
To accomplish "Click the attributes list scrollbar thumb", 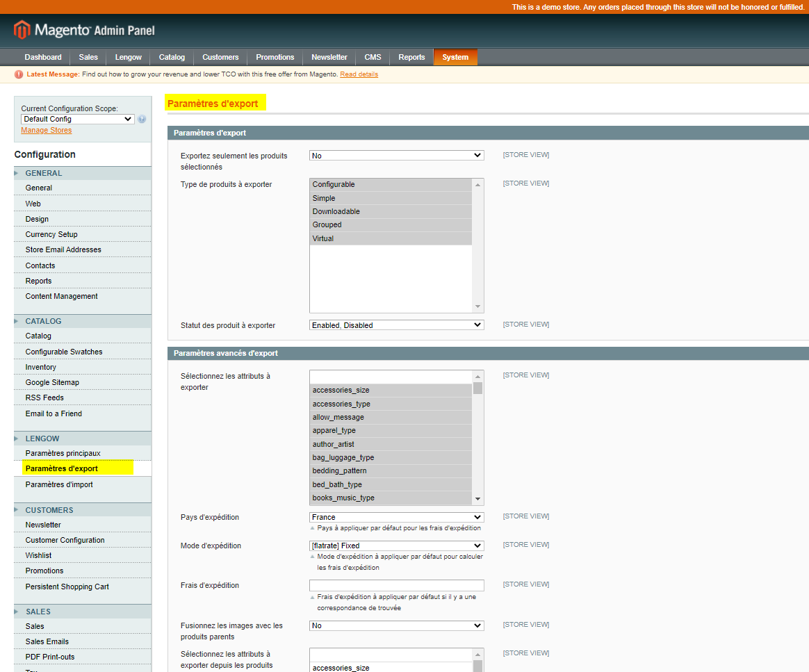I will click(477, 388).
